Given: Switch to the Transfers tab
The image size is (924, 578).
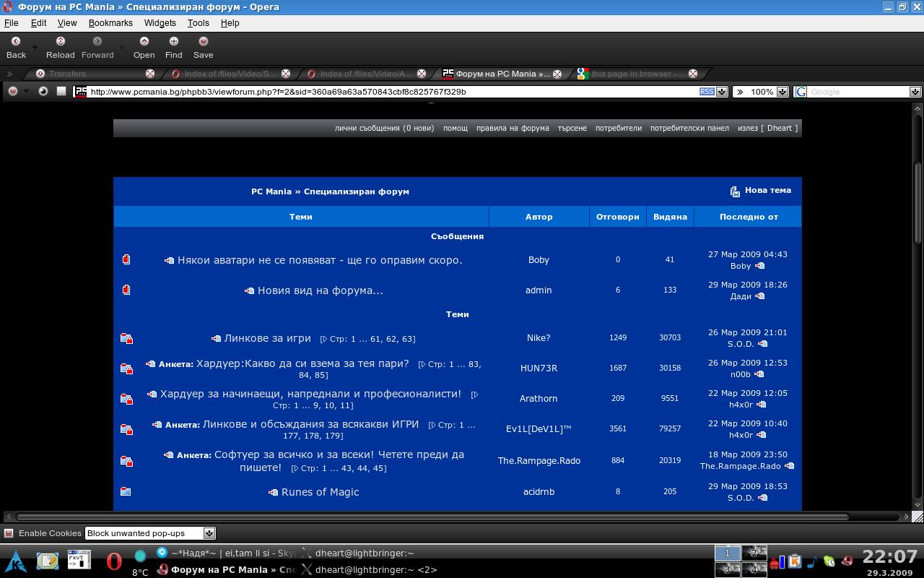Looking at the screenshot, I should (90, 74).
